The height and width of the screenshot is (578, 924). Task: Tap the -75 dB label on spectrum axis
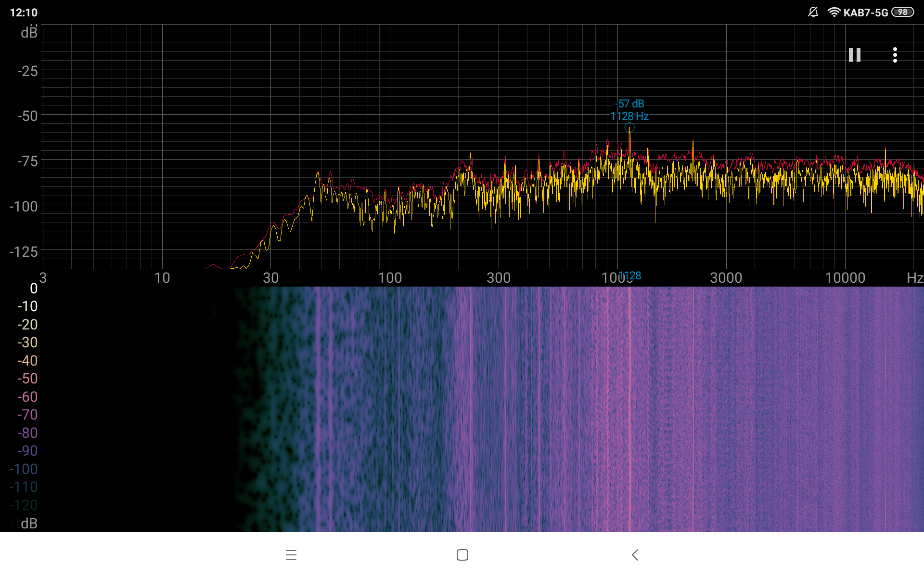[27, 161]
